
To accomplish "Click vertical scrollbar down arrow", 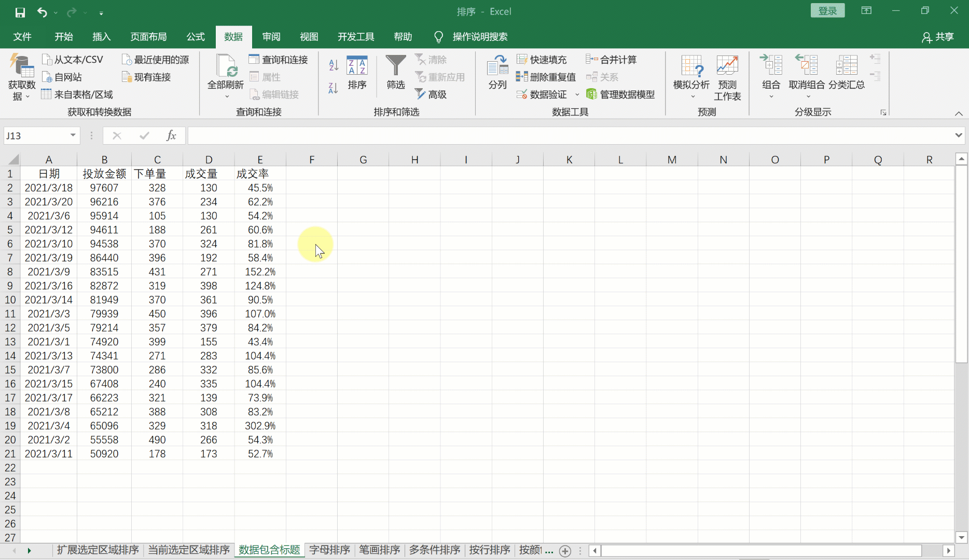I will pyautogui.click(x=961, y=538).
